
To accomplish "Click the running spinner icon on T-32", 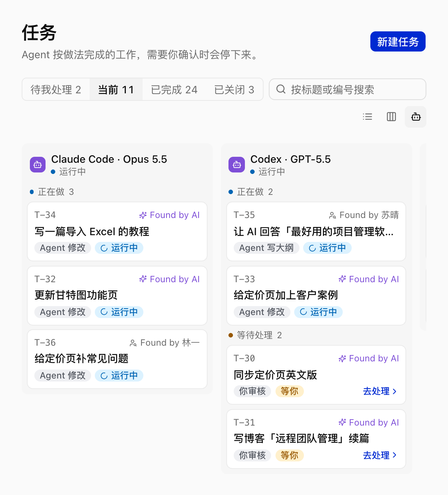I will pos(104,312).
